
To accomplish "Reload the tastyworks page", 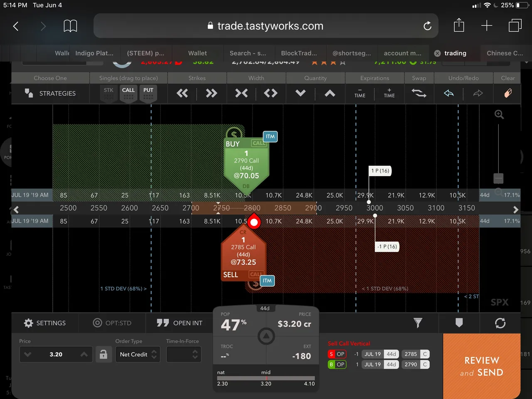I will tap(427, 26).
